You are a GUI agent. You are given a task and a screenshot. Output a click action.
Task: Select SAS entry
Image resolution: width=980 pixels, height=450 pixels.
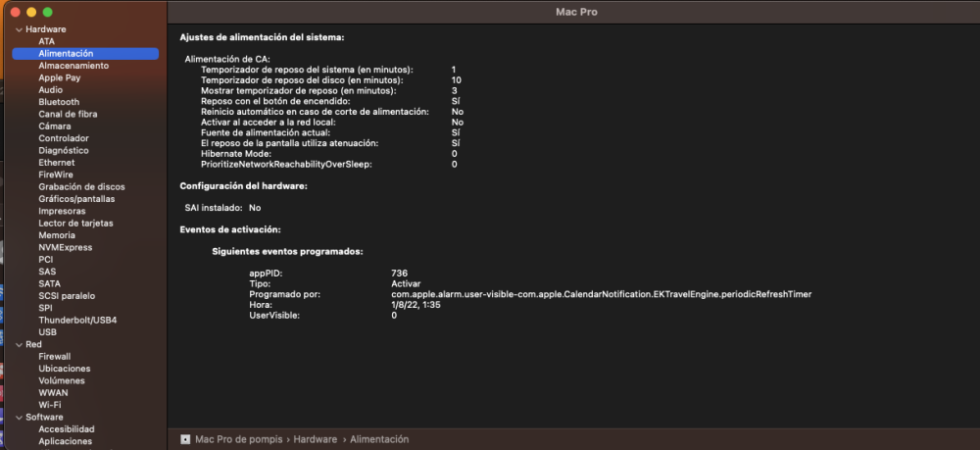(x=47, y=272)
